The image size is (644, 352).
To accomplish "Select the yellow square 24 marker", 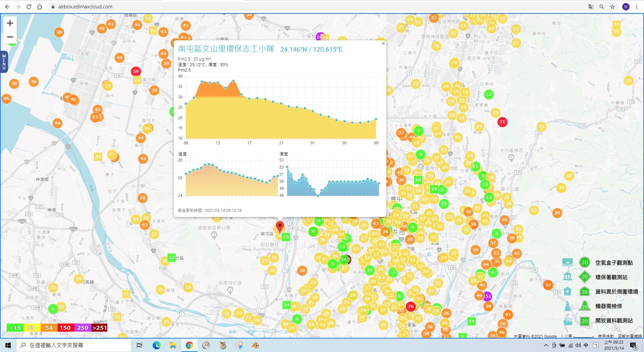I will [x=137, y=80].
